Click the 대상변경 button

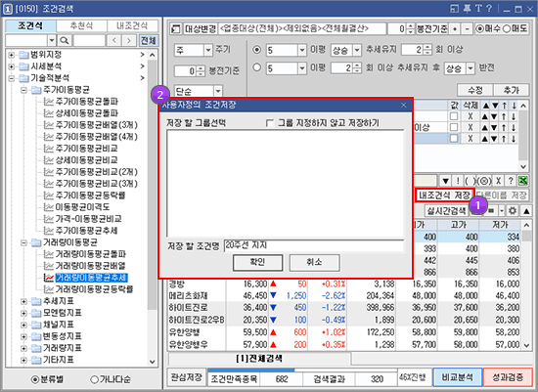pos(201,29)
